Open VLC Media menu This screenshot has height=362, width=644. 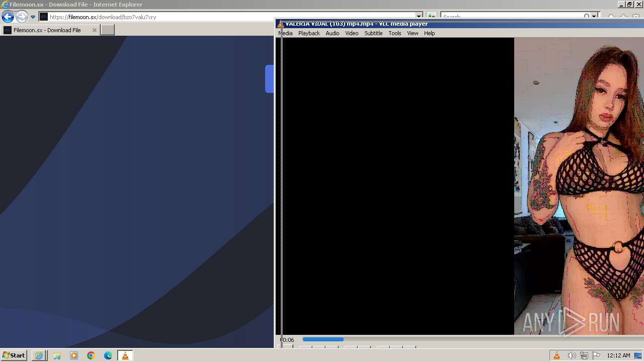point(285,33)
